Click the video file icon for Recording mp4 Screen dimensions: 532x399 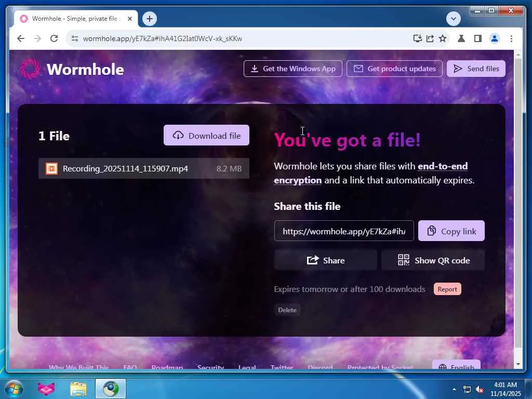(x=51, y=168)
